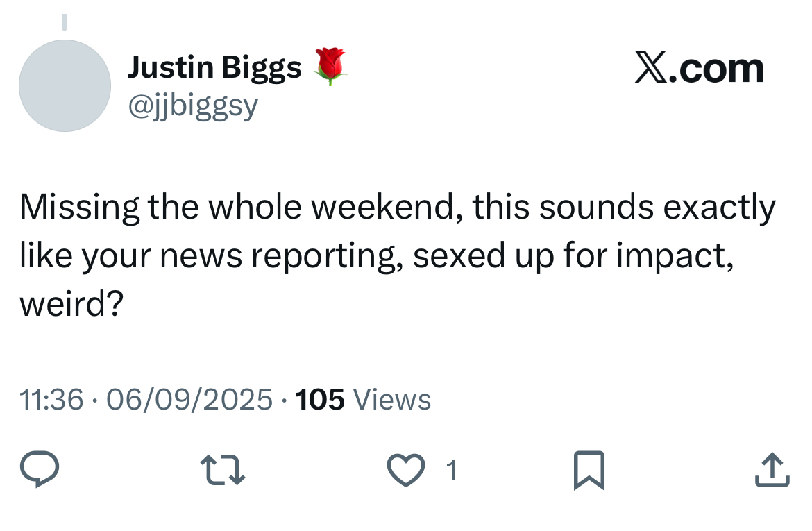Bookmark this post by Justin Biggs
The image size is (812, 531).
[589, 470]
